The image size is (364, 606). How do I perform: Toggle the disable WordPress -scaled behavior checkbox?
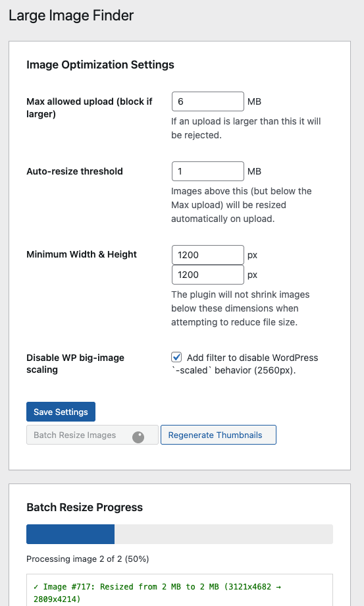pyautogui.click(x=176, y=357)
